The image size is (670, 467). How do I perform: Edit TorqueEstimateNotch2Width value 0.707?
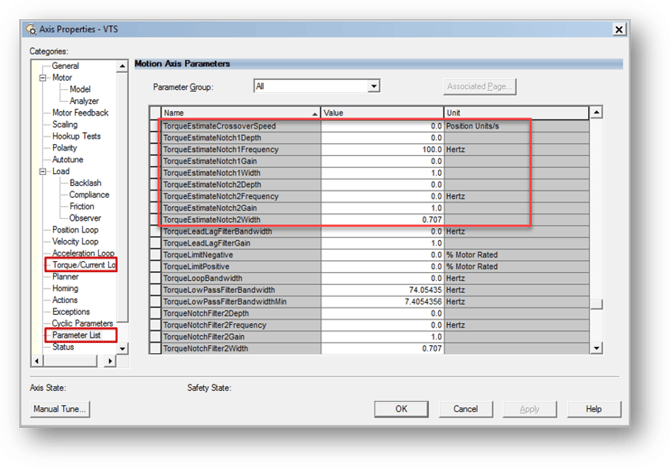[382, 220]
